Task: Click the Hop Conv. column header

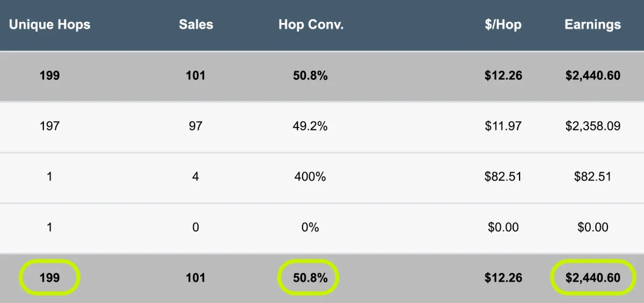Action: [311, 25]
